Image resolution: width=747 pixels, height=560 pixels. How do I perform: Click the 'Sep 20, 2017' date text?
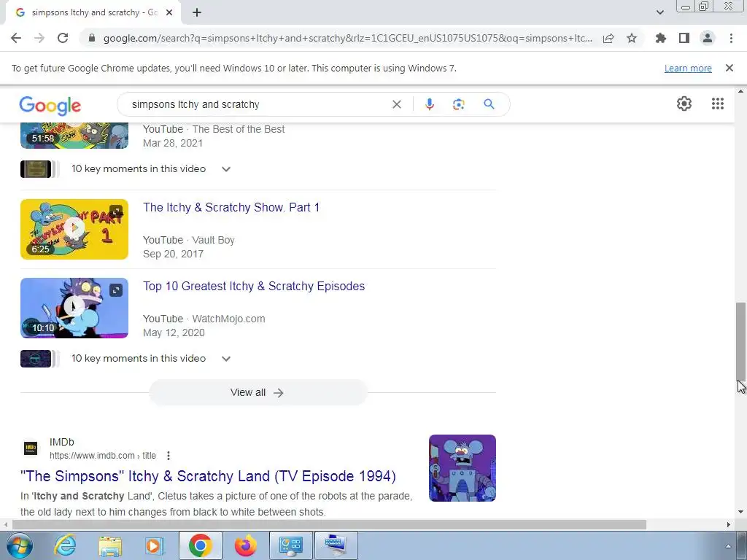click(173, 254)
